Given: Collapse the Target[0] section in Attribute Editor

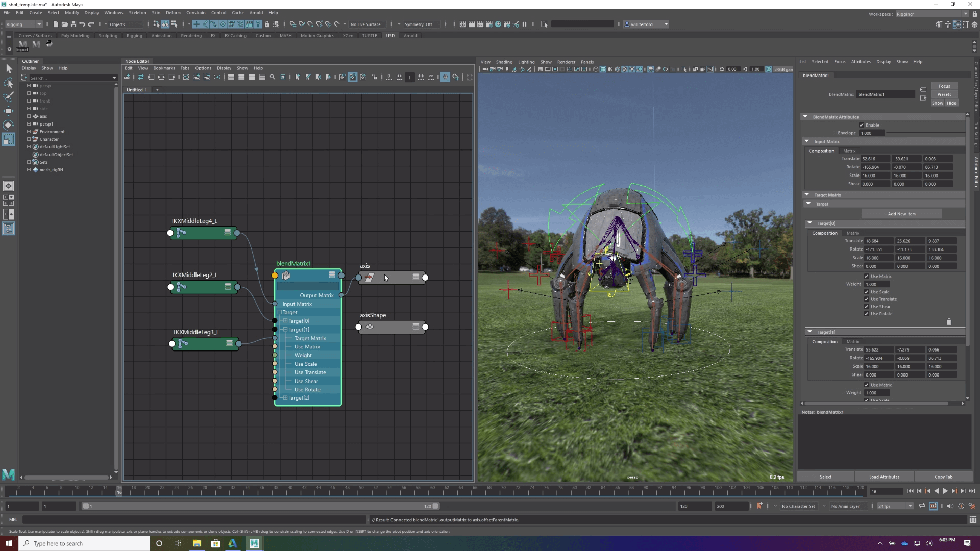Looking at the screenshot, I should tap(810, 223).
